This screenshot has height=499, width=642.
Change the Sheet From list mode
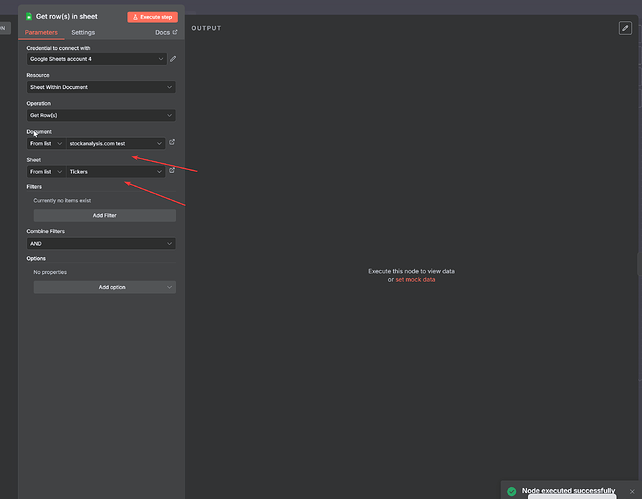(46, 172)
